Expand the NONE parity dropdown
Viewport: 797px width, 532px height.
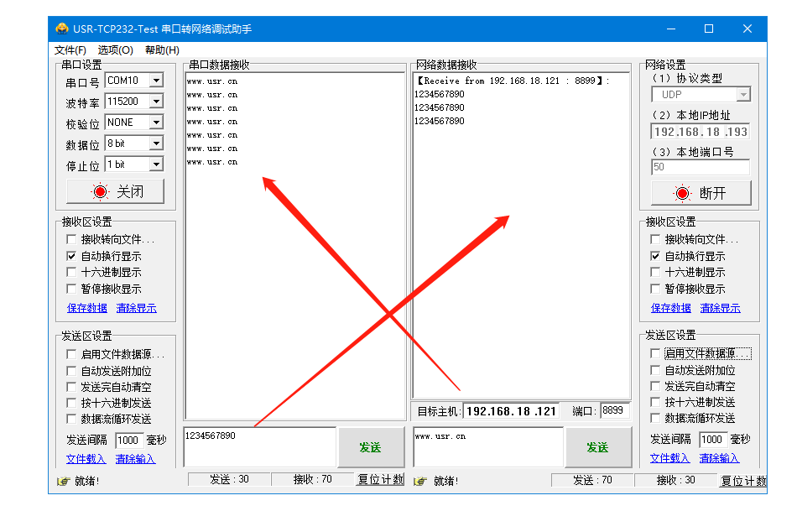click(x=157, y=122)
